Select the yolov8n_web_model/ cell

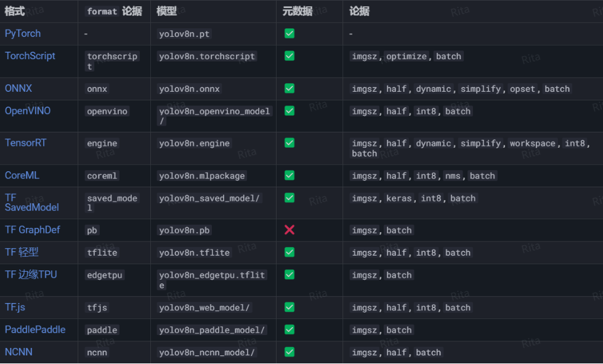click(x=204, y=307)
